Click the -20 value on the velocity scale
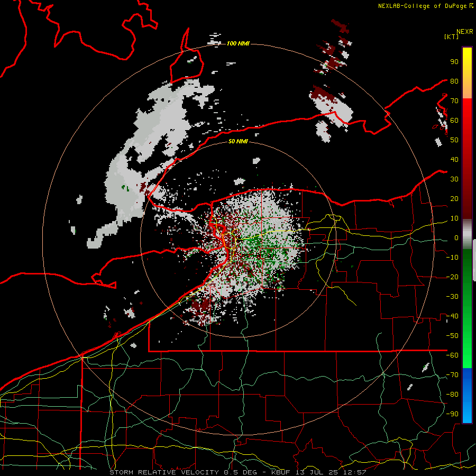The image size is (476, 476). pos(452,277)
